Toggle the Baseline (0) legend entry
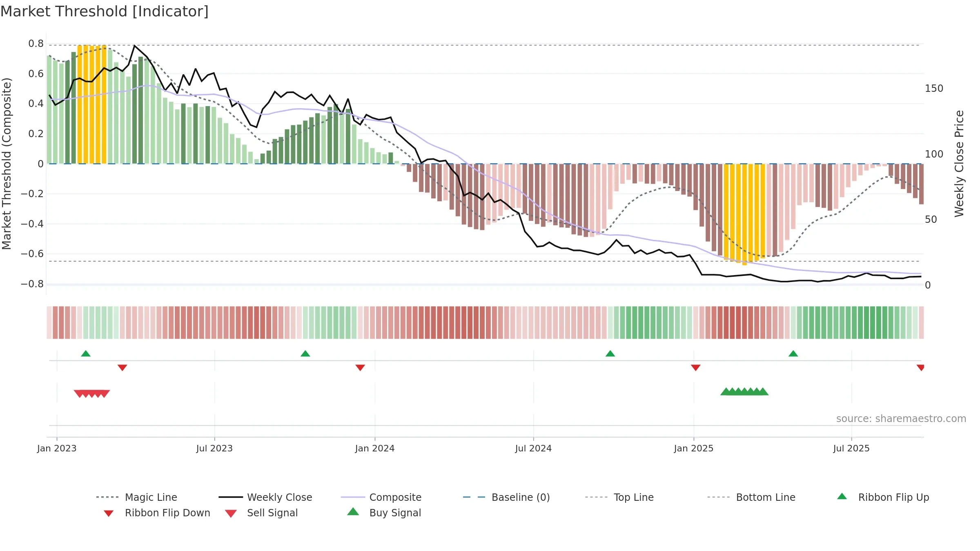The image size is (980, 551). point(506,497)
